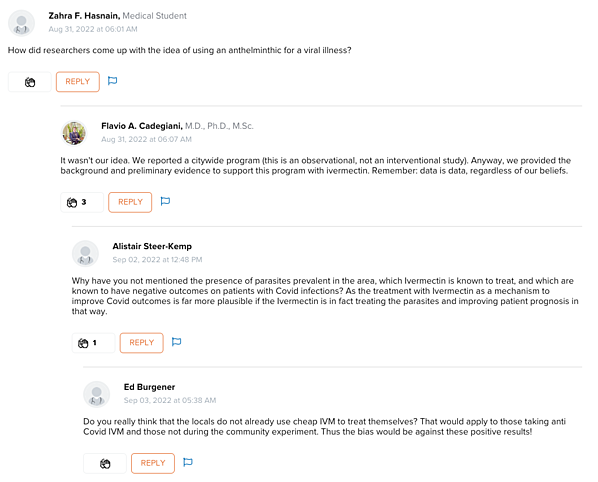Image resolution: width=598 pixels, height=482 pixels.
Task: Clap for Ed Burgener's comment
Action: tap(105, 463)
